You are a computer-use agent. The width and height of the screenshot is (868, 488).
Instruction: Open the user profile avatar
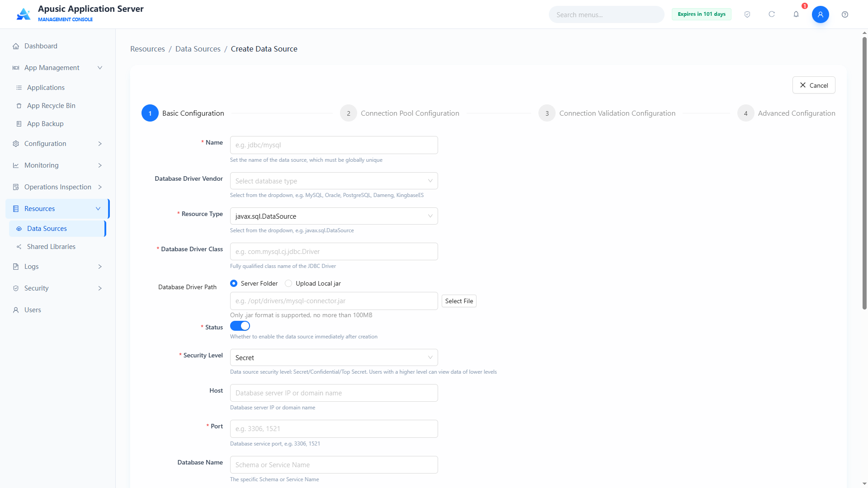[x=821, y=14]
